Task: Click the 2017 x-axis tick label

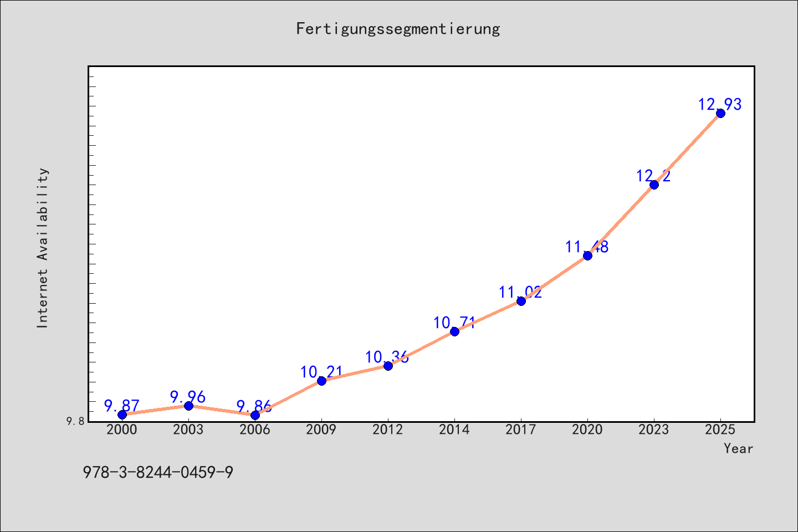Action: 521,429
